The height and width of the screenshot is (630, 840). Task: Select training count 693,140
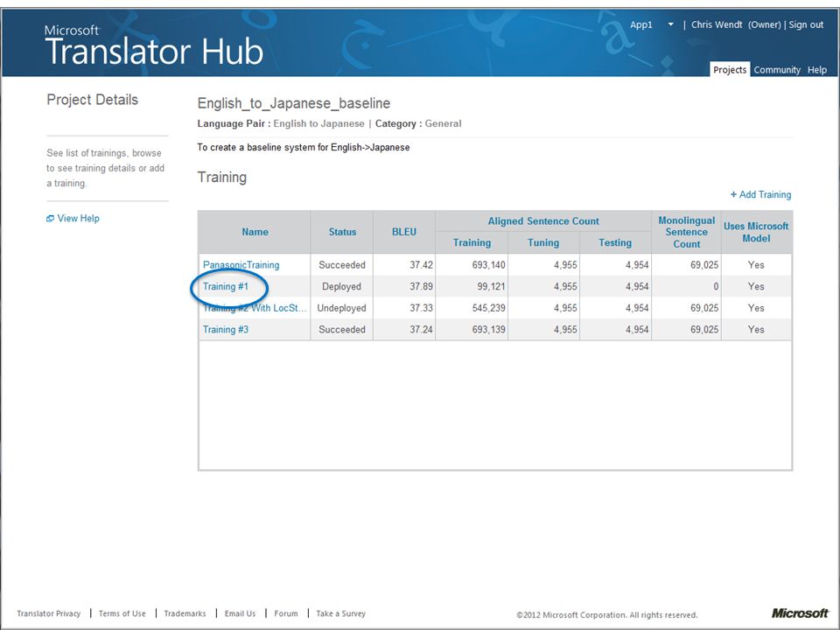488,264
